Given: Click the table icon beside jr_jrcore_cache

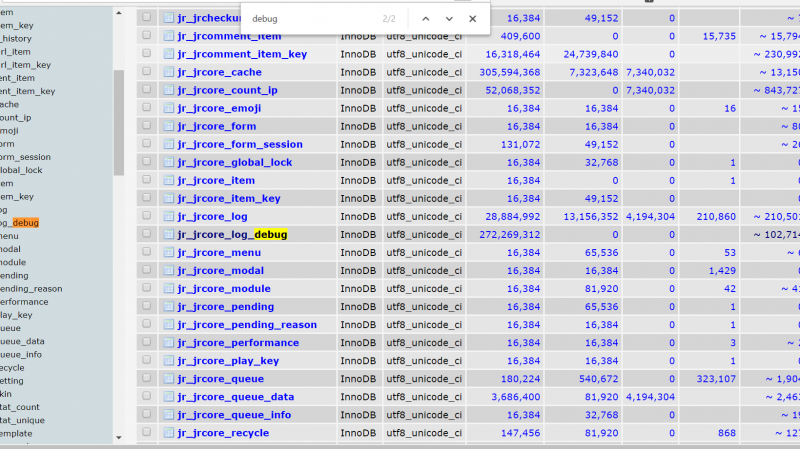Looking at the screenshot, I should (x=168, y=72).
